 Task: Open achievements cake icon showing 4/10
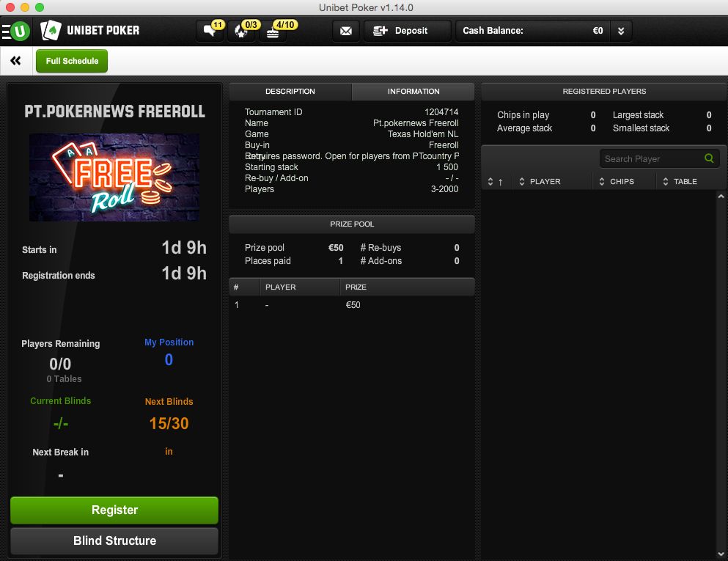[x=273, y=31]
